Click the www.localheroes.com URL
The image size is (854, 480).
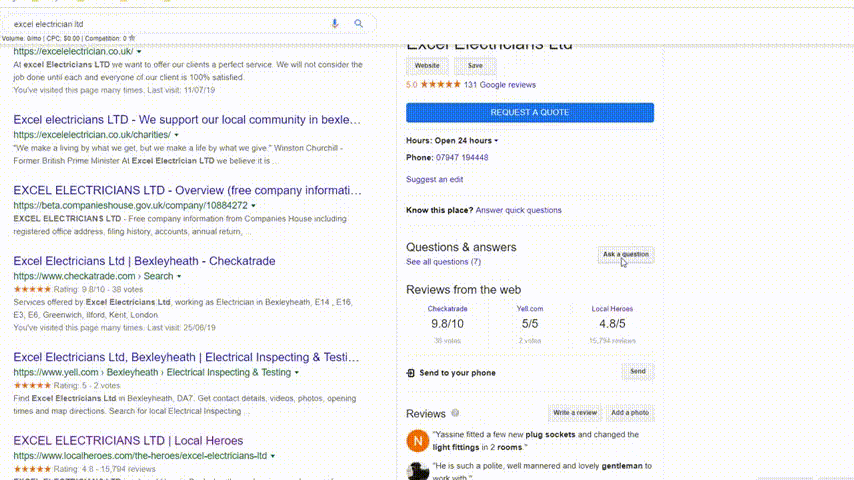pos(140,455)
